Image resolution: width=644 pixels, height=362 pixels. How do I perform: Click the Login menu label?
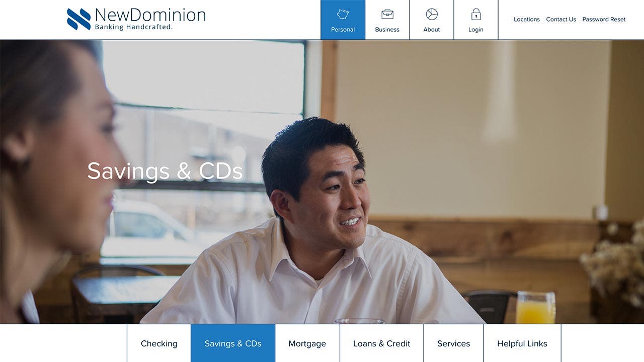click(476, 30)
